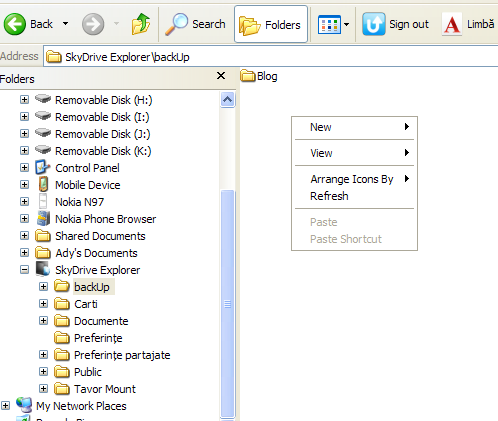Open Arrange Icons By submenu
The width and height of the screenshot is (498, 421).
tap(354, 179)
